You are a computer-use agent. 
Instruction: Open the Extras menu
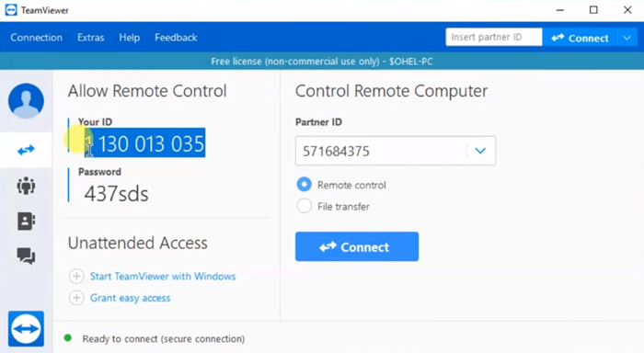[x=91, y=38]
